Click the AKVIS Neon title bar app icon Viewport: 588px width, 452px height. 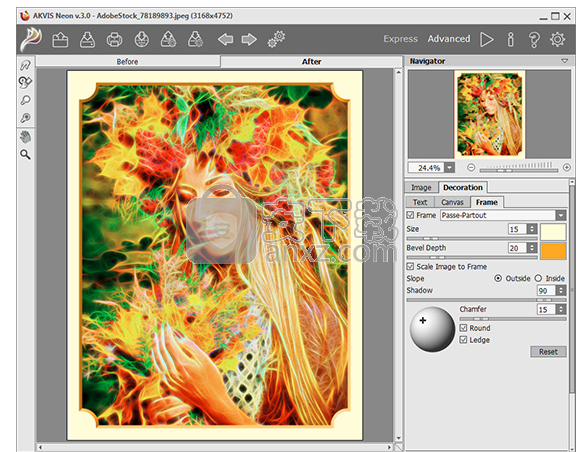tap(25, 16)
